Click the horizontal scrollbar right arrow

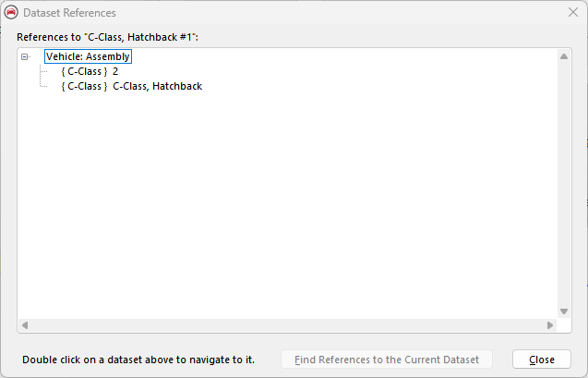click(x=550, y=325)
